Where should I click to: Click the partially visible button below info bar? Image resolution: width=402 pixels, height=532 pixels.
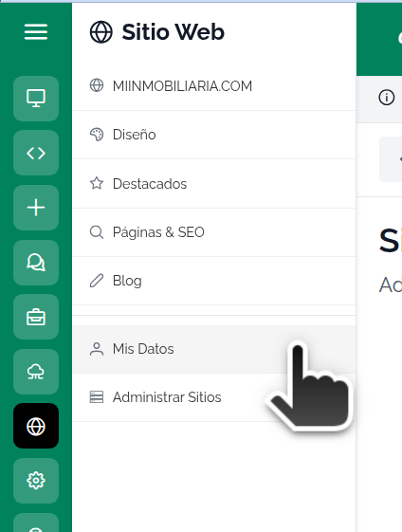391,159
